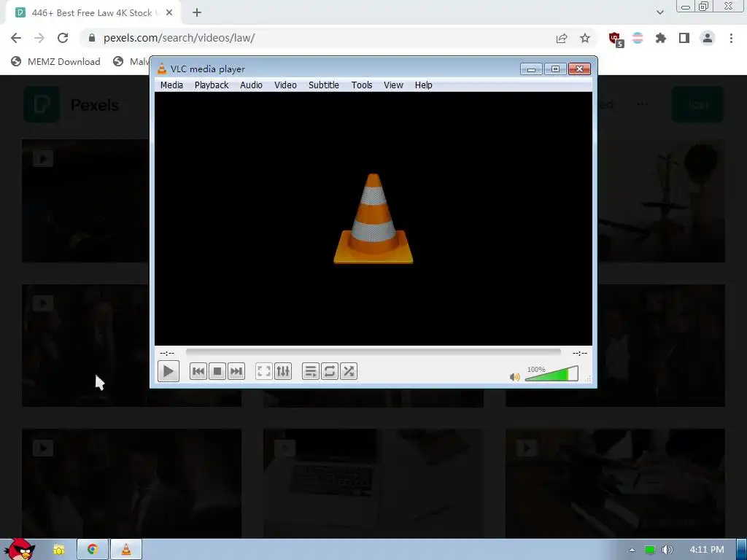Click the VLC cone title bar icon
747x560 pixels.
tap(162, 69)
